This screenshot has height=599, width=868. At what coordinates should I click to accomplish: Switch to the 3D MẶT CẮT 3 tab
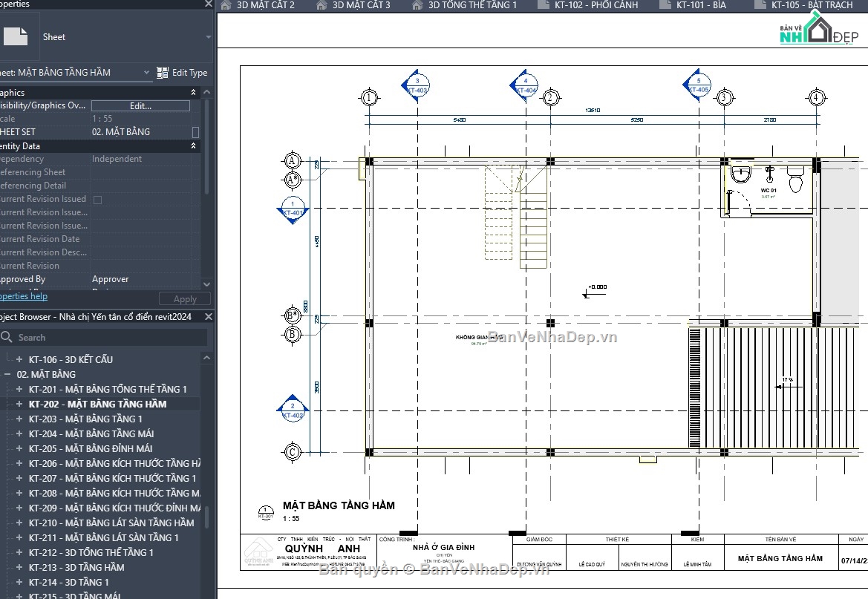tap(353, 5)
